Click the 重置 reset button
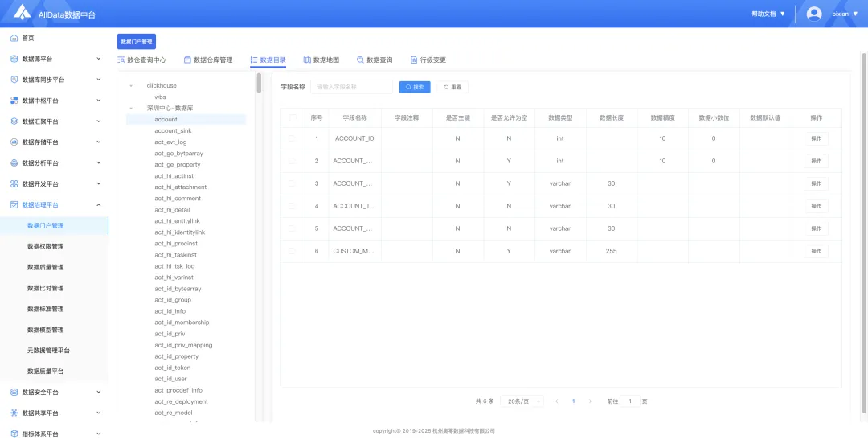Image resolution: width=868 pixels, height=440 pixels. coord(452,87)
